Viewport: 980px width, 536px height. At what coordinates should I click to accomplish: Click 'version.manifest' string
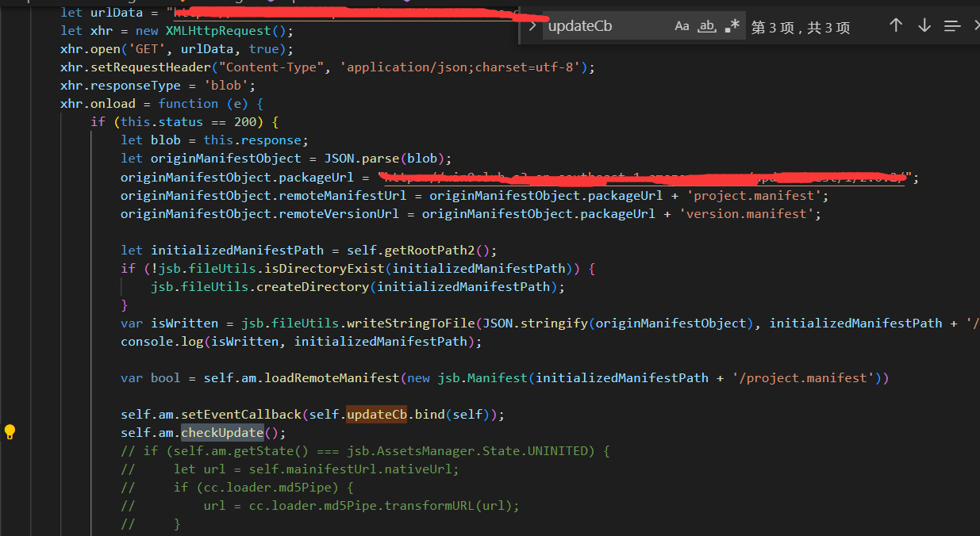[746, 213]
